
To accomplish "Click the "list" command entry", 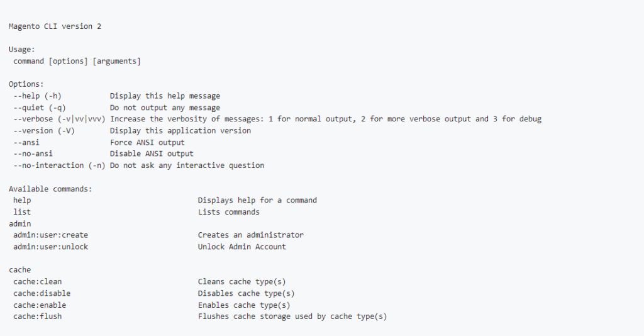I will (22, 212).
